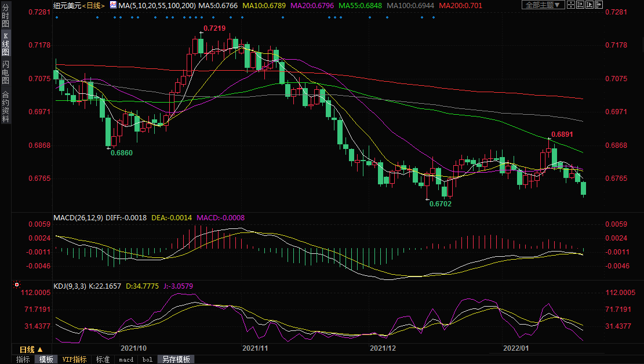644x364 pixels.
Task: Click the red sun icon beside KDJ
Action: (17, 285)
